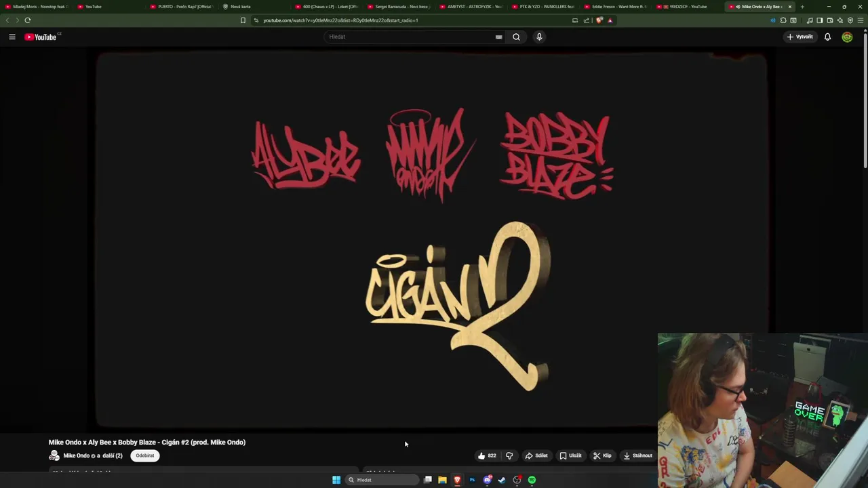Save video to playlist with Uložit
This screenshot has height=488, width=868.
pos(570,455)
